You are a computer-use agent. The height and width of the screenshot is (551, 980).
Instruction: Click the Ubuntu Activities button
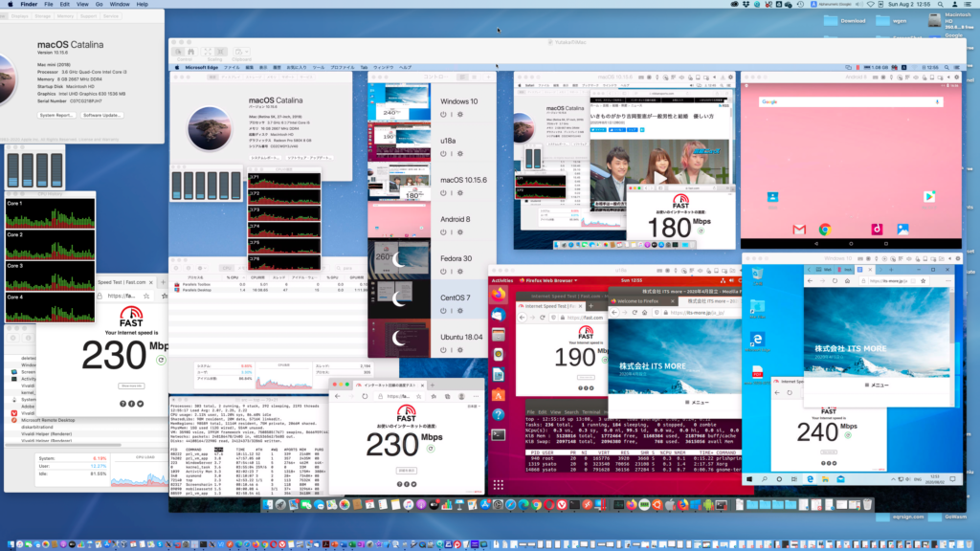click(502, 280)
